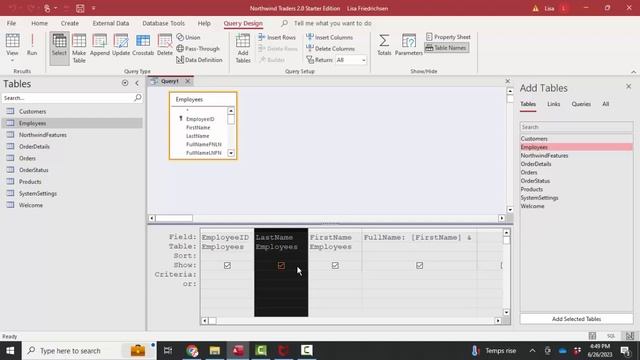Open the Help ribbon tab
The width and height of the screenshot is (640, 360).
204,23
